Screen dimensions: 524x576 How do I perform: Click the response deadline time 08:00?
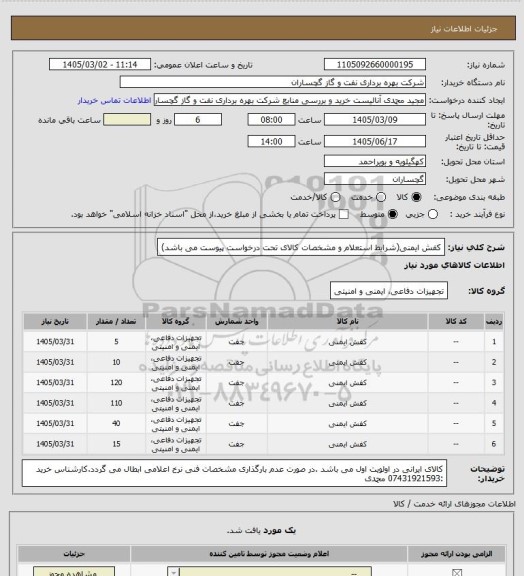tap(271, 120)
